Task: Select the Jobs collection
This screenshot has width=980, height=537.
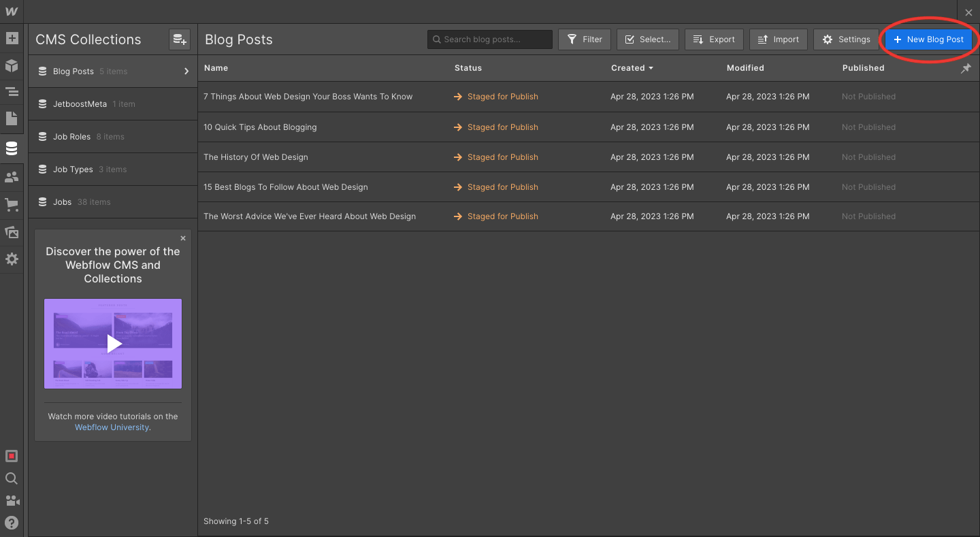Action: coord(63,202)
